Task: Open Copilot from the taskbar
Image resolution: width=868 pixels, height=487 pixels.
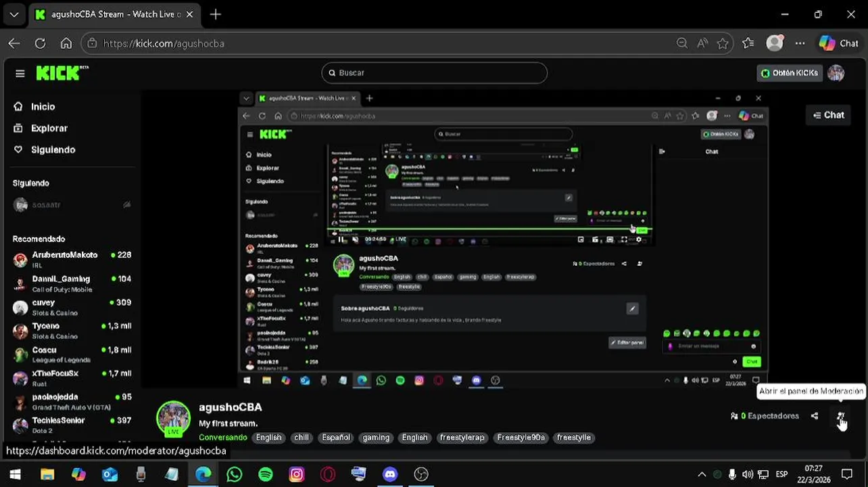Action: coord(78,474)
